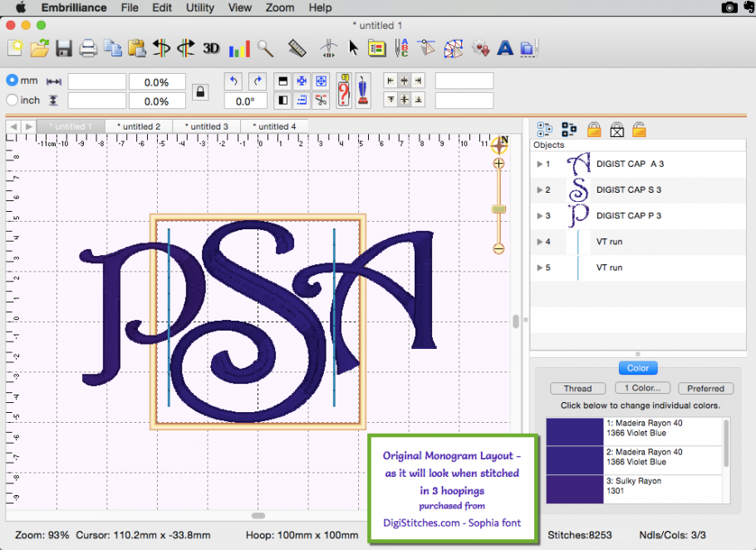Viewport: 756px width, 550px height.
Task: Click the Thread button
Action: (577, 388)
